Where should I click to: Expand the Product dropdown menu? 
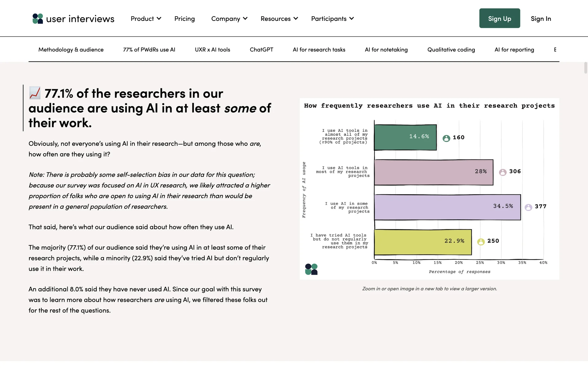(x=146, y=19)
